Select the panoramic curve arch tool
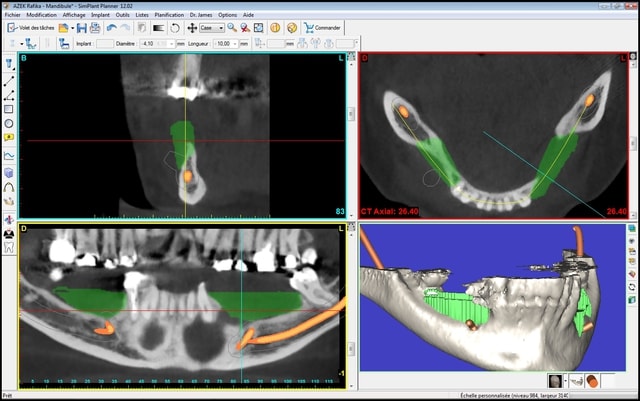Screen dimensions: 640x401 9,186
